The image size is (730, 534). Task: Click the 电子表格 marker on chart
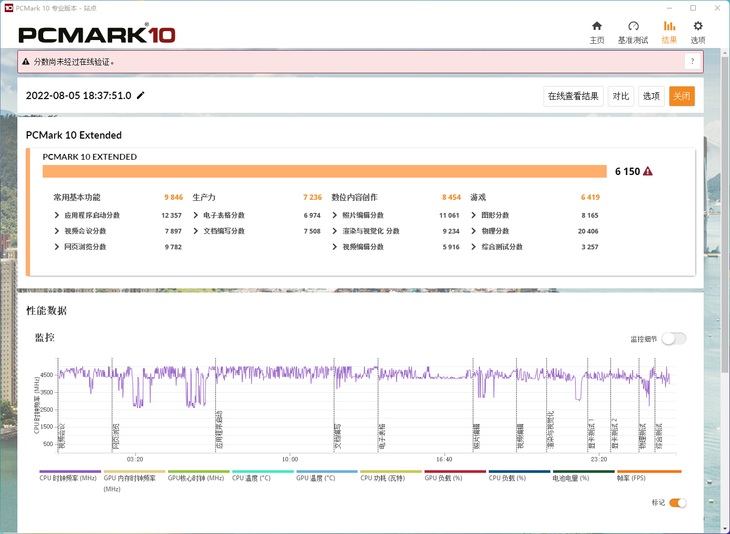(x=382, y=437)
